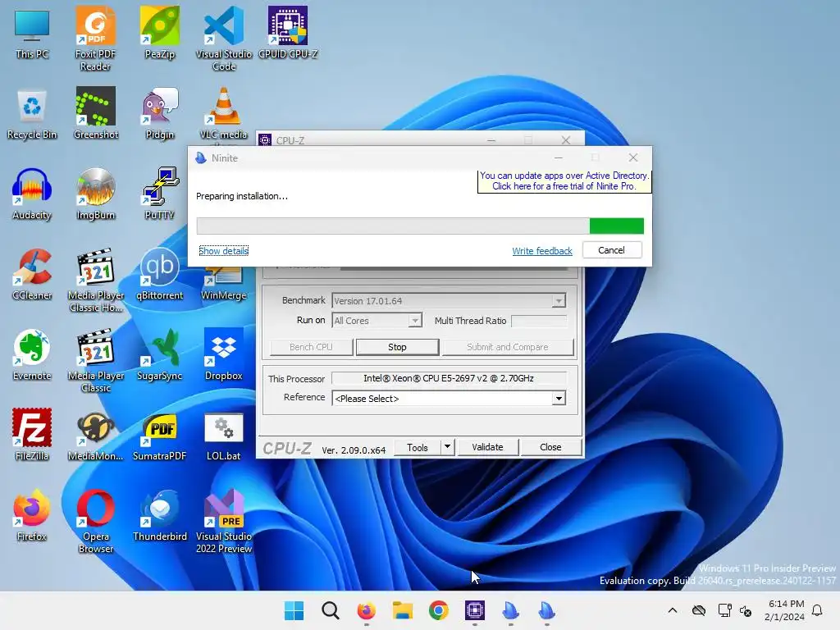Select the Evernote desktop shortcut
840x630 pixels.
point(32,354)
